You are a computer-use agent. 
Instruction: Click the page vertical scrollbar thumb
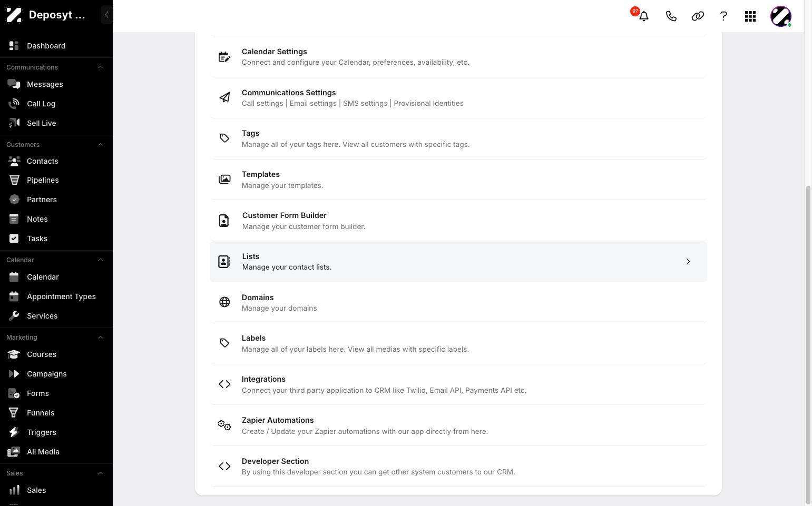(x=808, y=345)
